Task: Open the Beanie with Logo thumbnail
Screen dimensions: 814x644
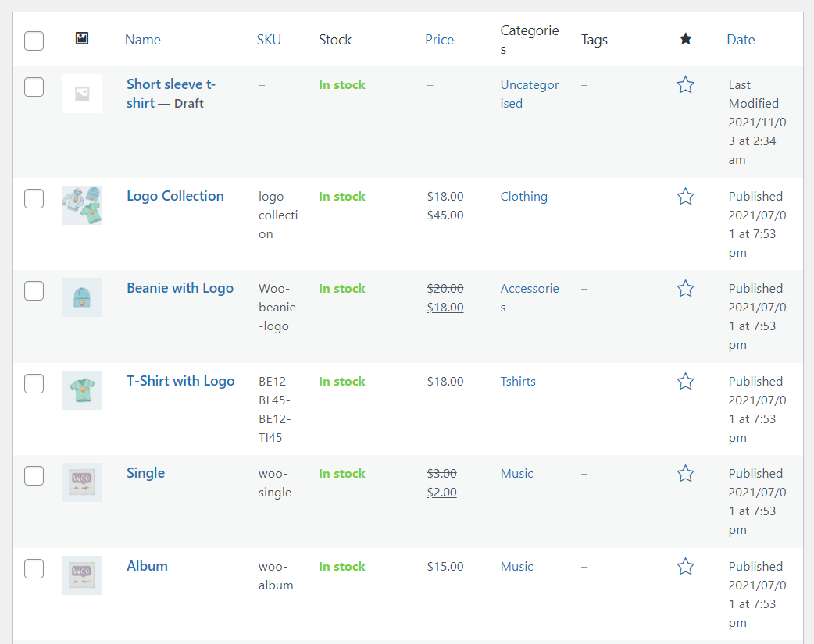Action: pyautogui.click(x=82, y=297)
